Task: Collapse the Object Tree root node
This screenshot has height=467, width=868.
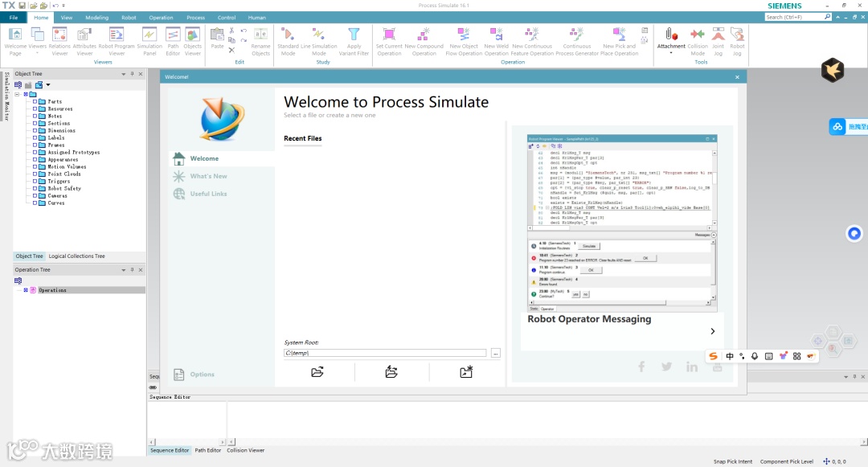Action: point(17,94)
